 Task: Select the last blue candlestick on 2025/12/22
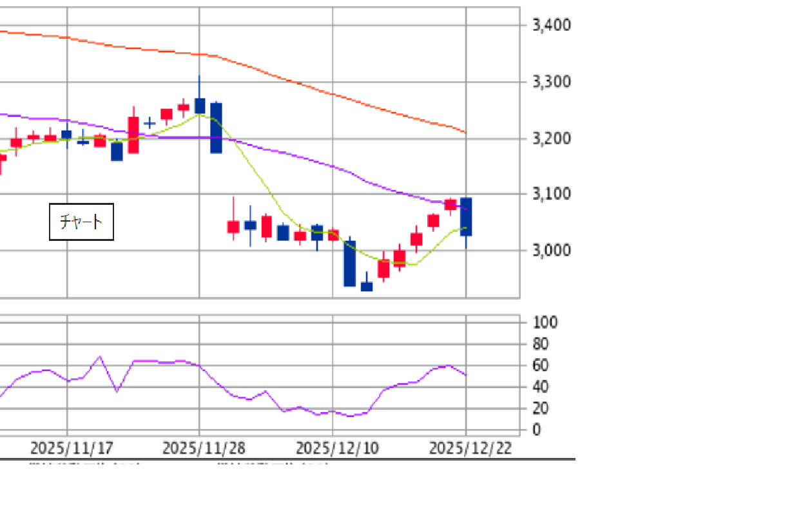tap(466, 217)
